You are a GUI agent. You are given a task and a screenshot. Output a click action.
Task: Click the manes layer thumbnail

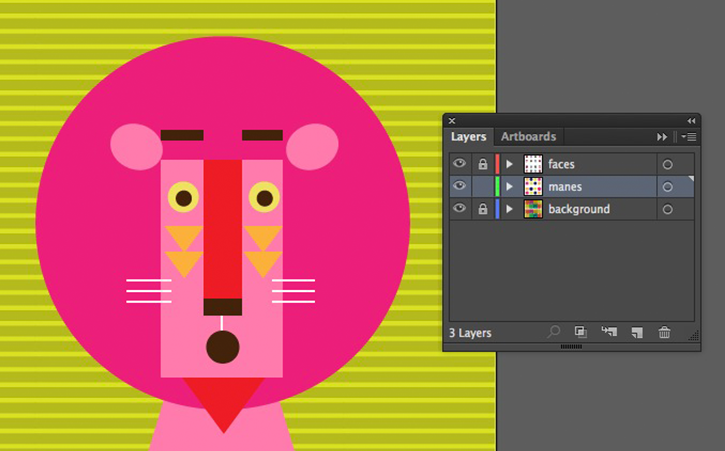pos(533,186)
